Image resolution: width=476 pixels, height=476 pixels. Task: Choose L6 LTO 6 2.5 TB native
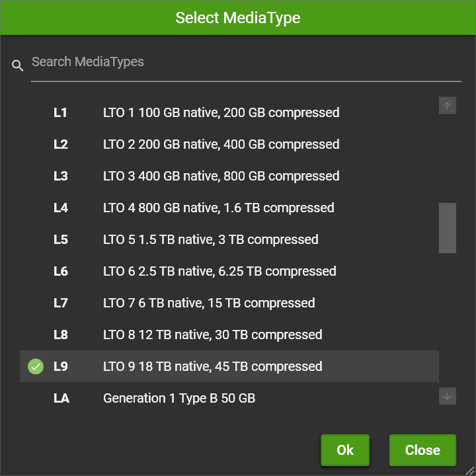[229, 272]
